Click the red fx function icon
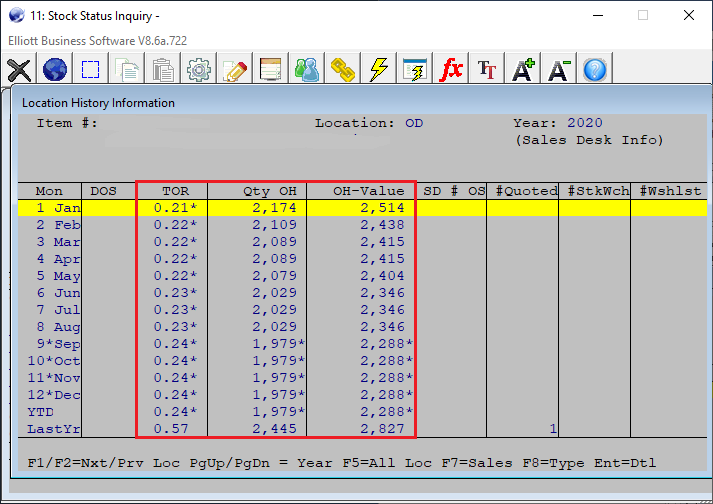Viewport: 713px width, 504px height. [x=451, y=70]
